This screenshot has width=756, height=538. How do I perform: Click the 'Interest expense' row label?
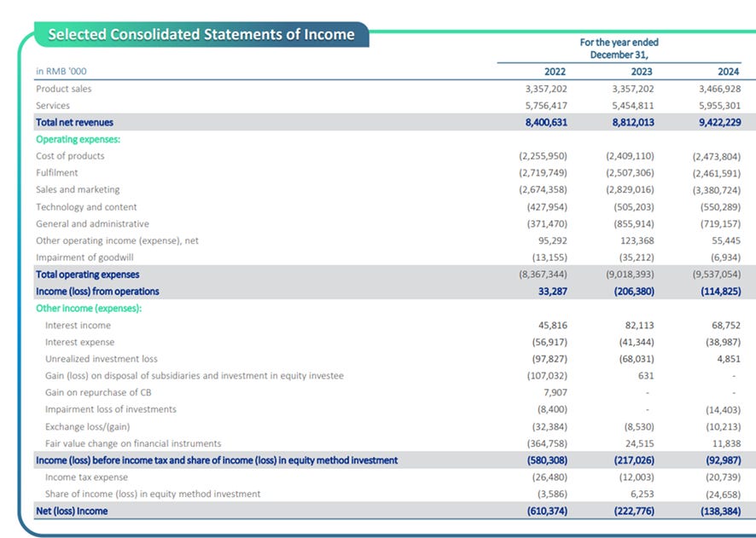click(80, 343)
